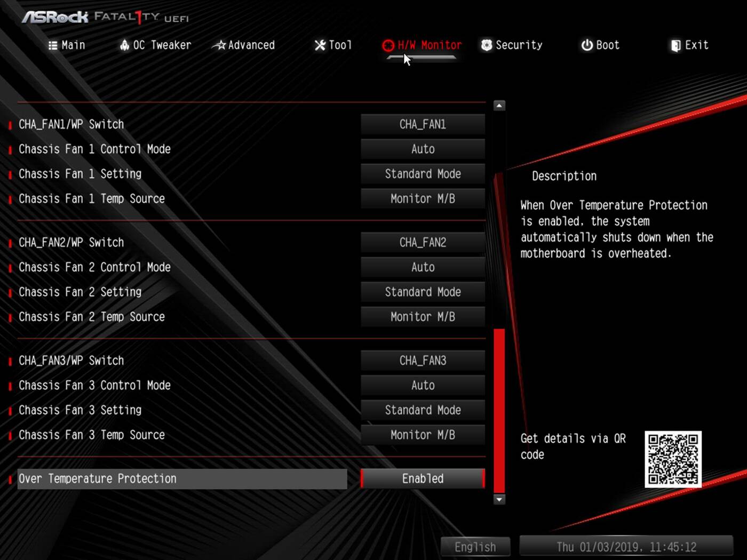Select the OC Tweaker icon
This screenshot has height=560, width=747.
click(125, 45)
